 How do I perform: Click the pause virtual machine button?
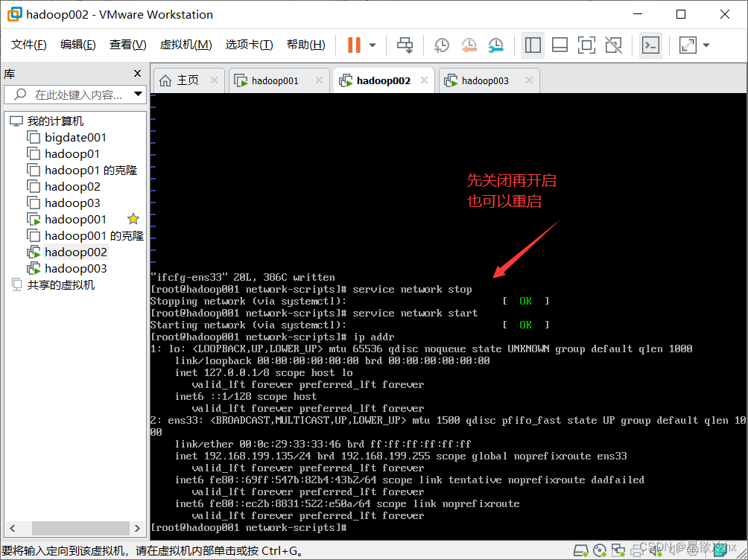point(354,45)
